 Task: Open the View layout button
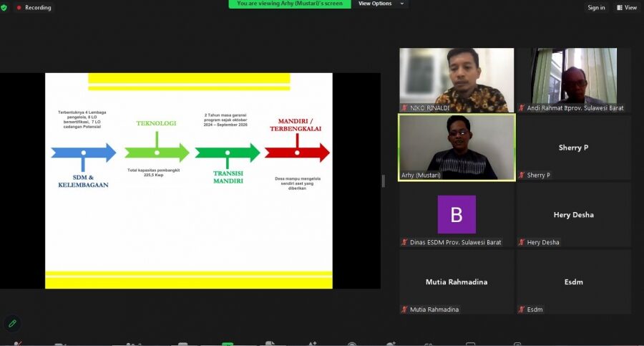627,7
